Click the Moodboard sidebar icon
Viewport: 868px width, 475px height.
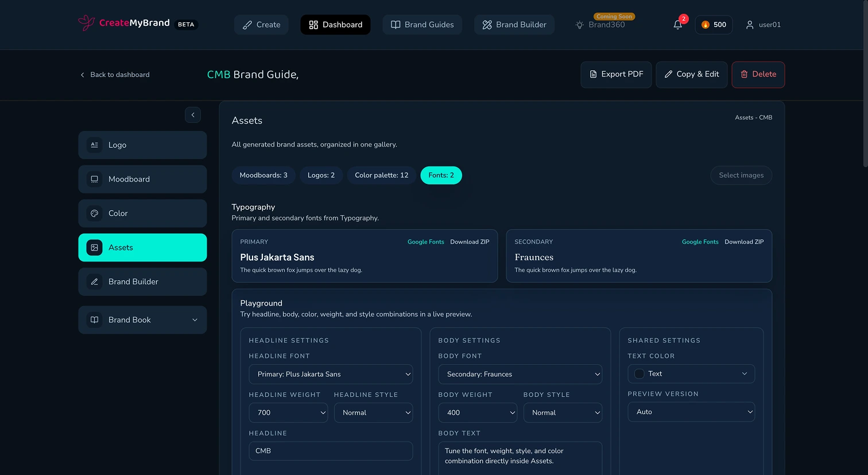coord(95,179)
